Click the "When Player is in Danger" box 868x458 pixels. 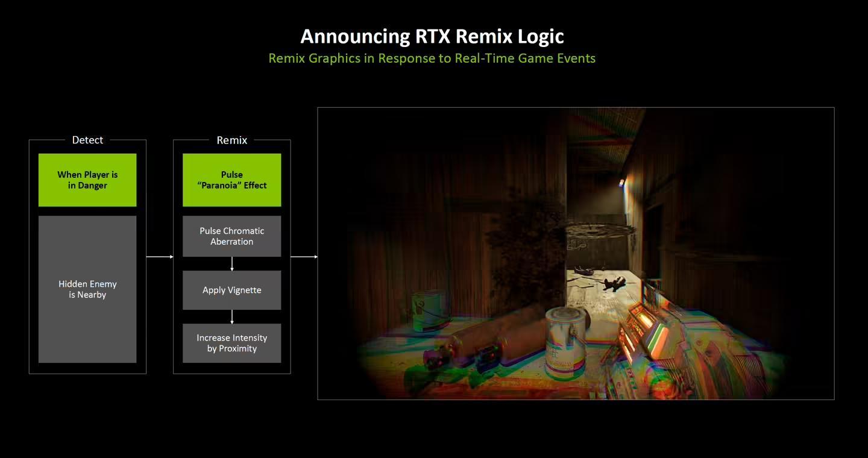tap(87, 180)
